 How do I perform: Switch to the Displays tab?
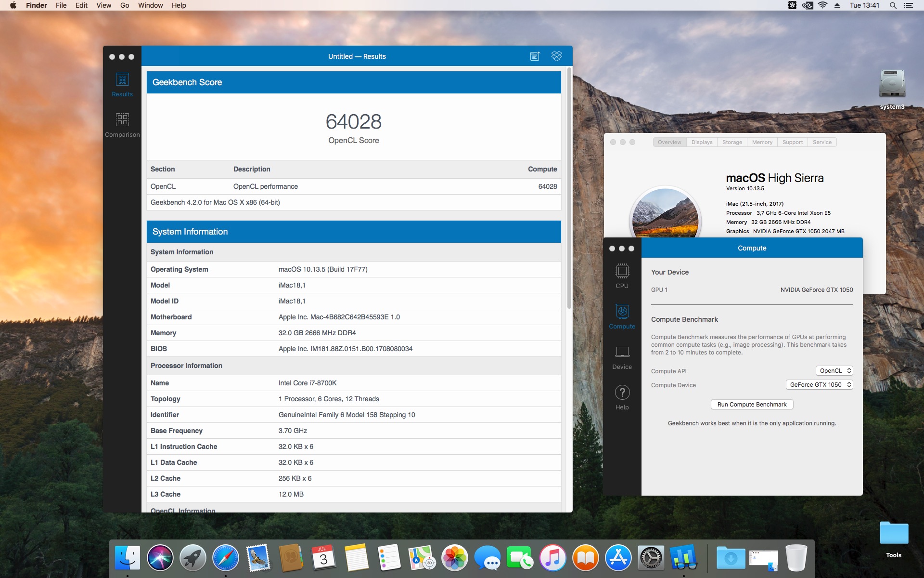coord(702,142)
